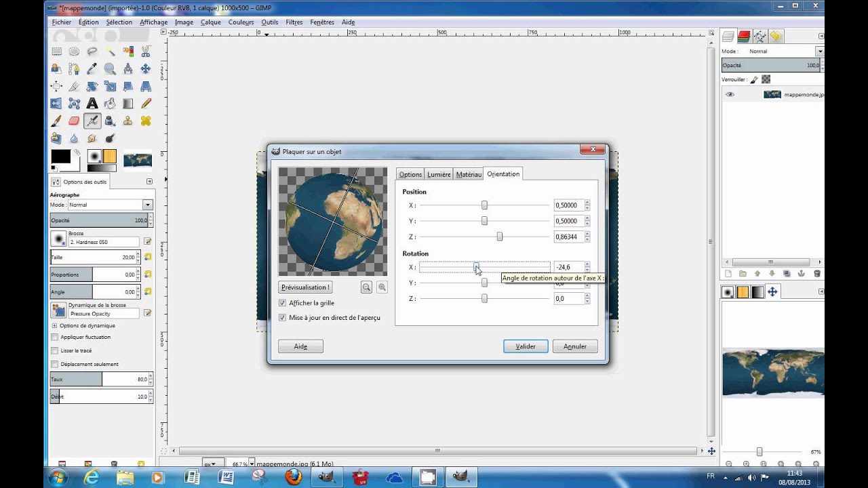
Task: Select the Color Picker eyedropper tool
Action: coord(92,68)
